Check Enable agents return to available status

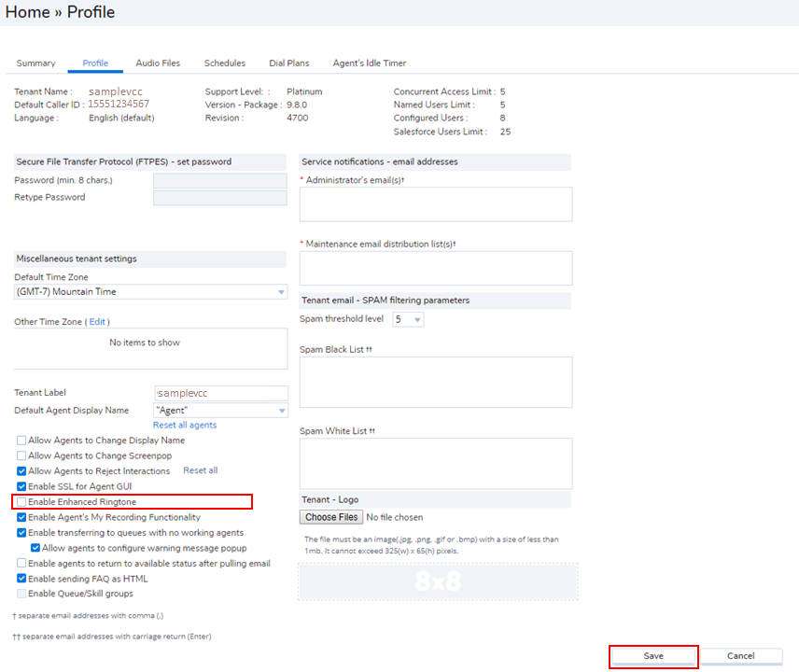coord(21,563)
